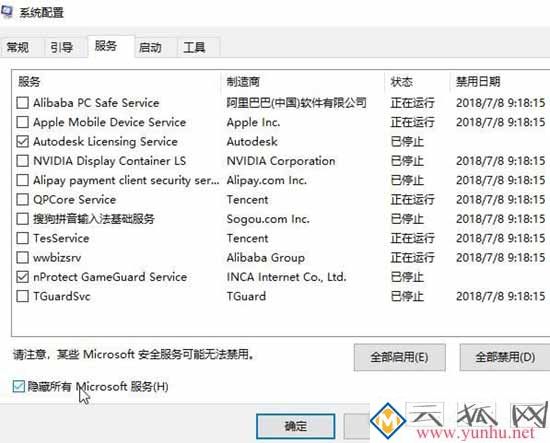The width and height of the screenshot is (550, 443).
Task: Click the INCA Internet Co., Ltd. cell
Action: click(x=286, y=277)
